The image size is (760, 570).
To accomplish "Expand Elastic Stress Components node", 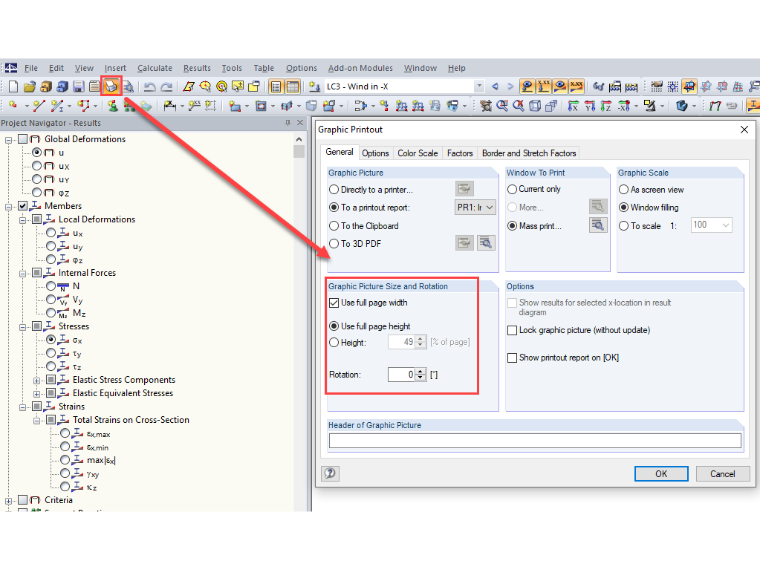I will coord(36,380).
